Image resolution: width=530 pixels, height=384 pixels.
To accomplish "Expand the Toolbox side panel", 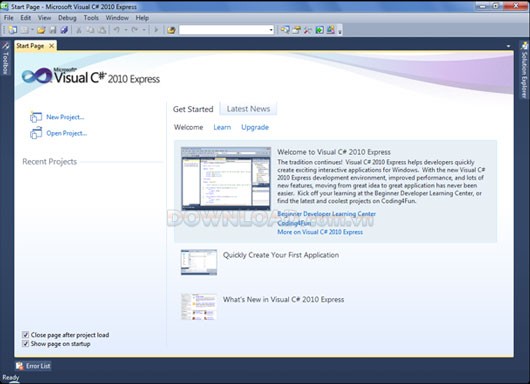I will 5,58.
